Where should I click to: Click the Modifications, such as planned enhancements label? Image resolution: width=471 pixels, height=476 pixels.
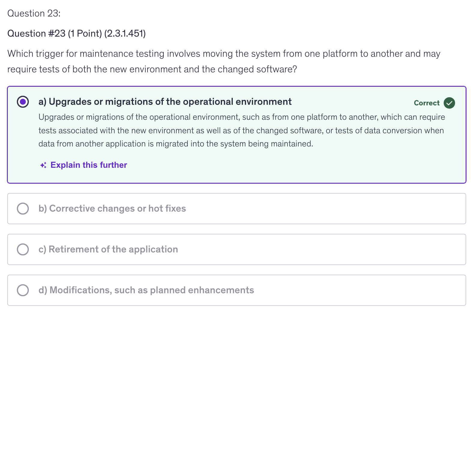[x=146, y=290]
